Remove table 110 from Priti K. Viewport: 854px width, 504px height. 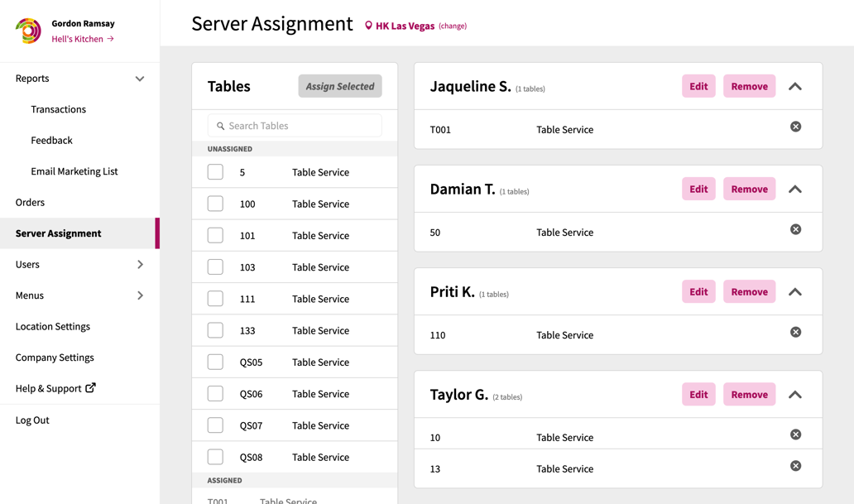click(x=795, y=332)
